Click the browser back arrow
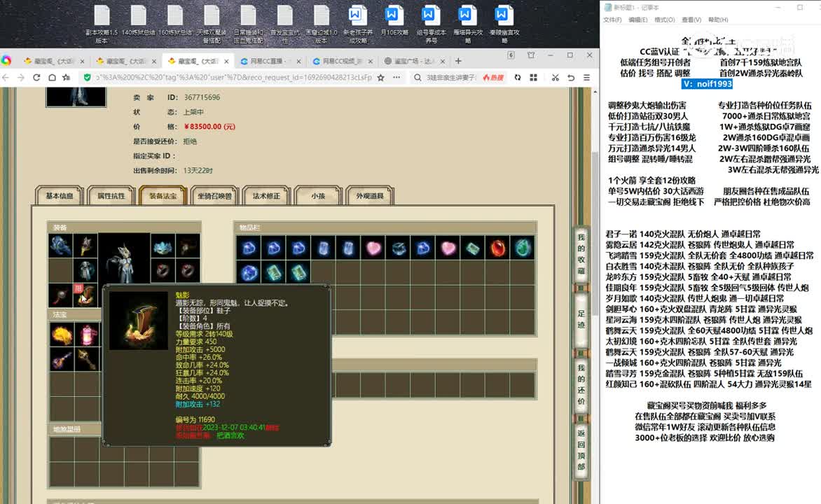Viewport: 821px width, 504px height. (x=6, y=78)
